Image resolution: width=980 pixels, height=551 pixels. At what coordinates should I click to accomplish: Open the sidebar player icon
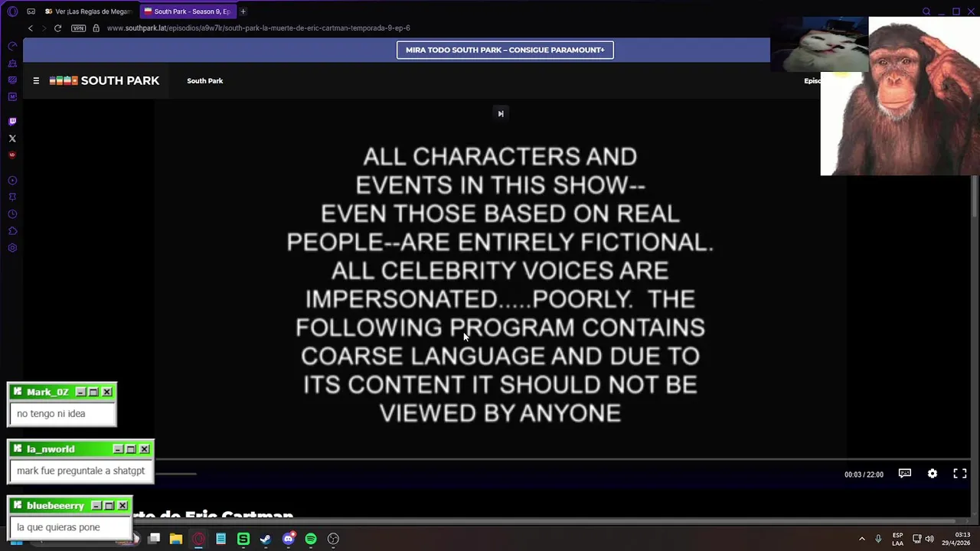point(12,181)
